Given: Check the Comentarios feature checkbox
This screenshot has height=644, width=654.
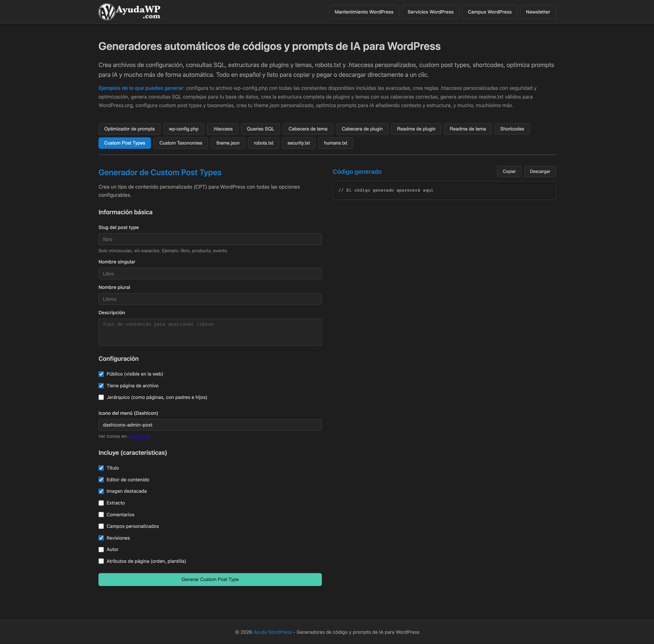Looking at the screenshot, I should [x=101, y=515].
